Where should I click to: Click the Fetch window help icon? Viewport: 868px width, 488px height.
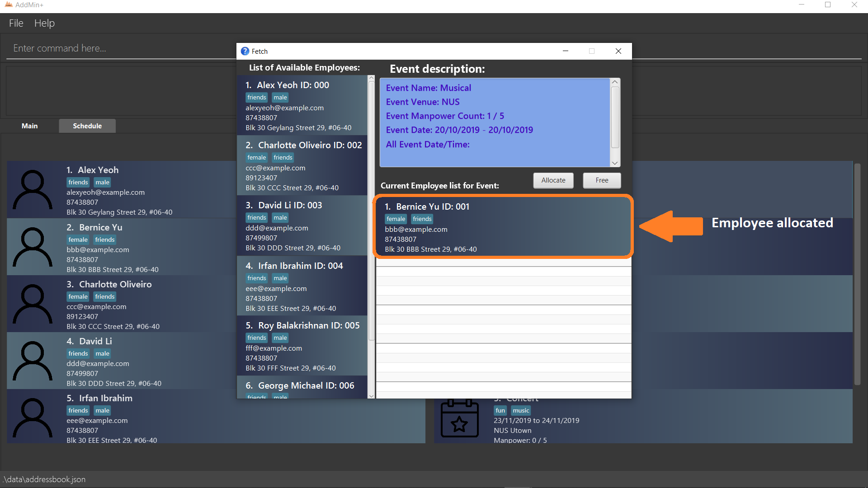tap(245, 51)
